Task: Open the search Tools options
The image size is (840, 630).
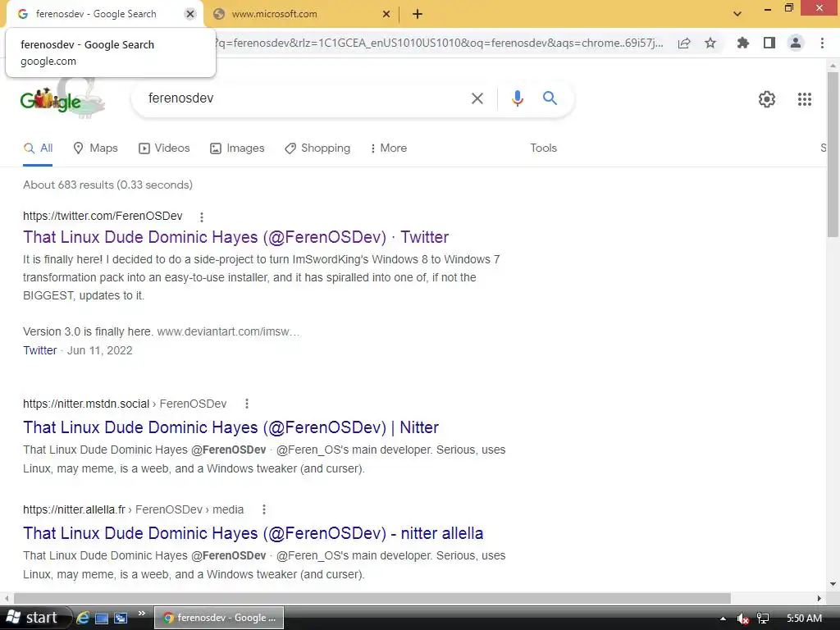Action: [543, 148]
